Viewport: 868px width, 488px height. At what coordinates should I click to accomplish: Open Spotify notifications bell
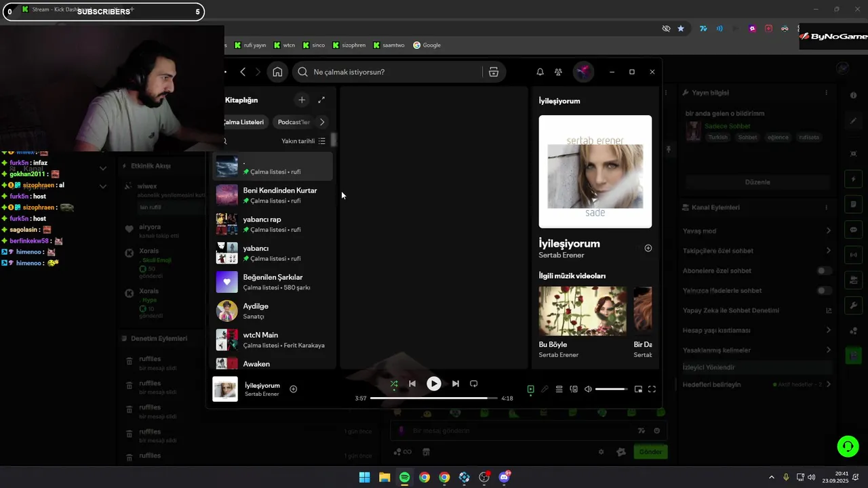[x=540, y=72]
